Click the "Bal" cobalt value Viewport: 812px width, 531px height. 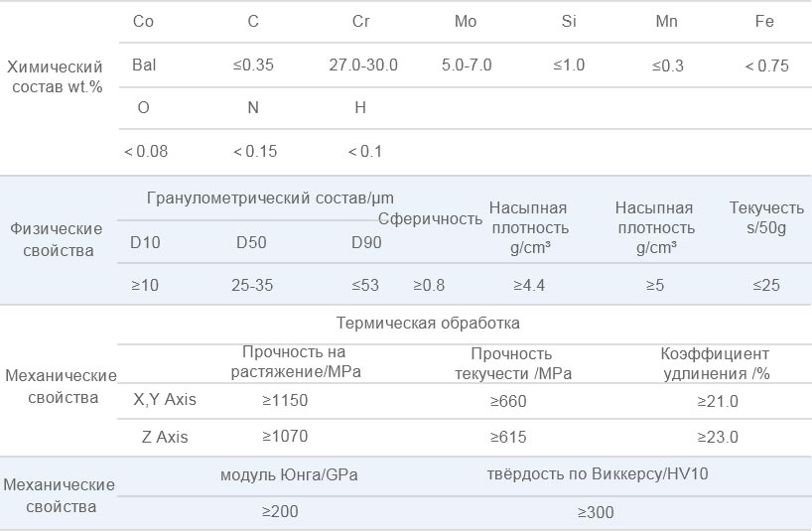point(144,66)
